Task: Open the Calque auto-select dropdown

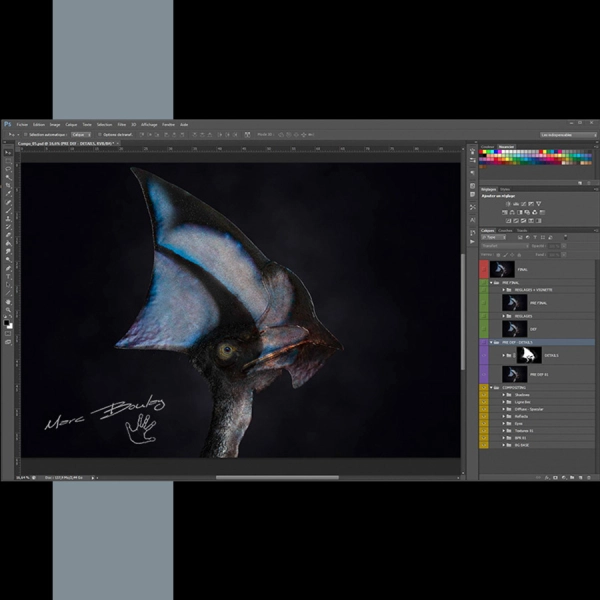Action: coord(81,135)
